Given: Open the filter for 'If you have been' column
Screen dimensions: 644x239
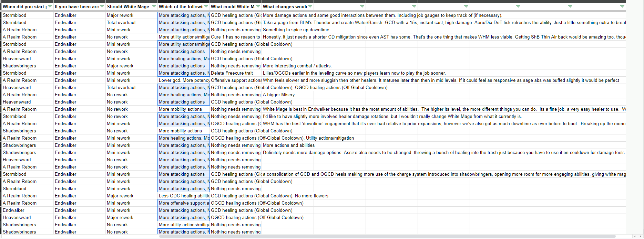Looking at the screenshot, I should click(x=102, y=7).
